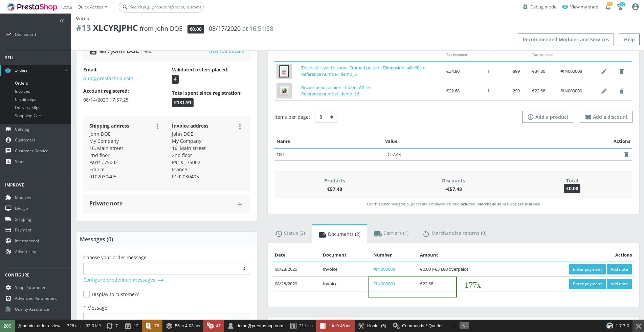Edit the Framed poster product line
The height and width of the screenshot is (332, 644).
click(x=604, y=71)
